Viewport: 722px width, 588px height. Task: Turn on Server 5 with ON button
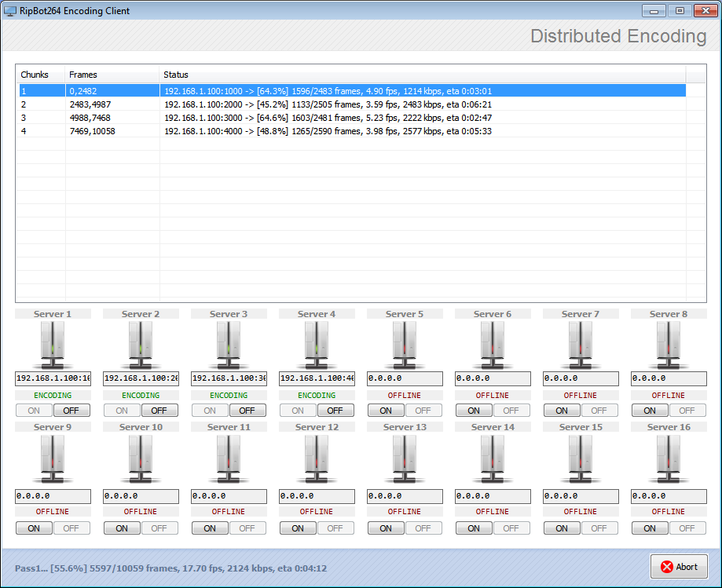click(x=386, y=411)
